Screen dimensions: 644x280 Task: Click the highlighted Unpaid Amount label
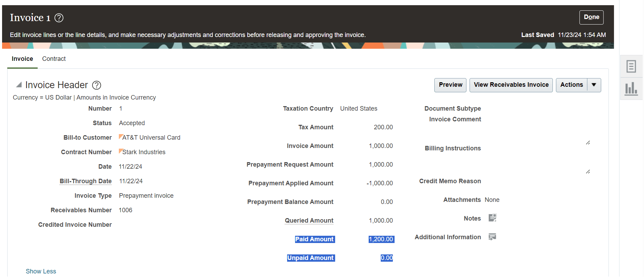click(x=311, y=258)
